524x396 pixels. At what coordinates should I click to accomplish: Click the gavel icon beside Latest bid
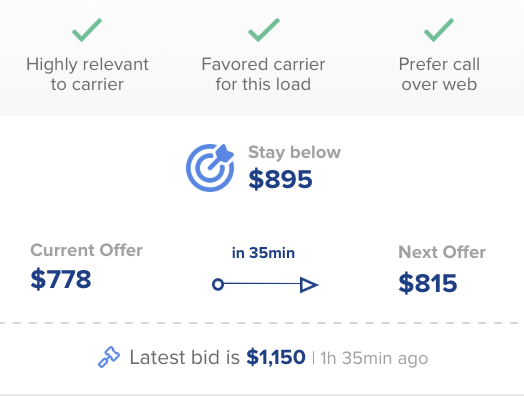coord(109,357)
